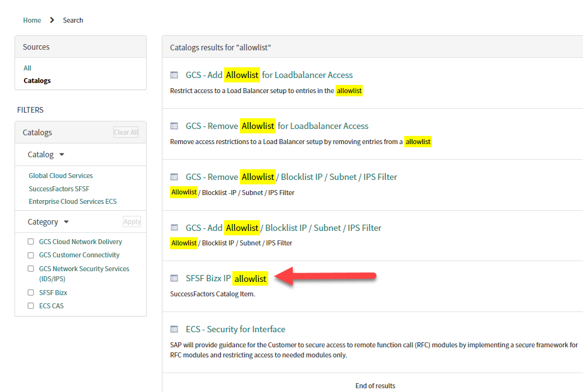The width and height of the screenshot is (583, 392).
Task: Check the GCS Customer Connectivity checkbox
Action: (x=31, y=255)
